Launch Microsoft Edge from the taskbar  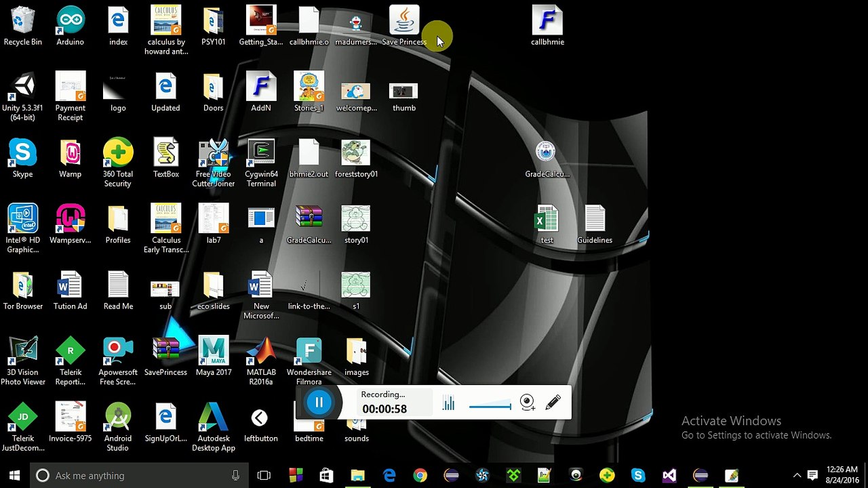[389, 475]
